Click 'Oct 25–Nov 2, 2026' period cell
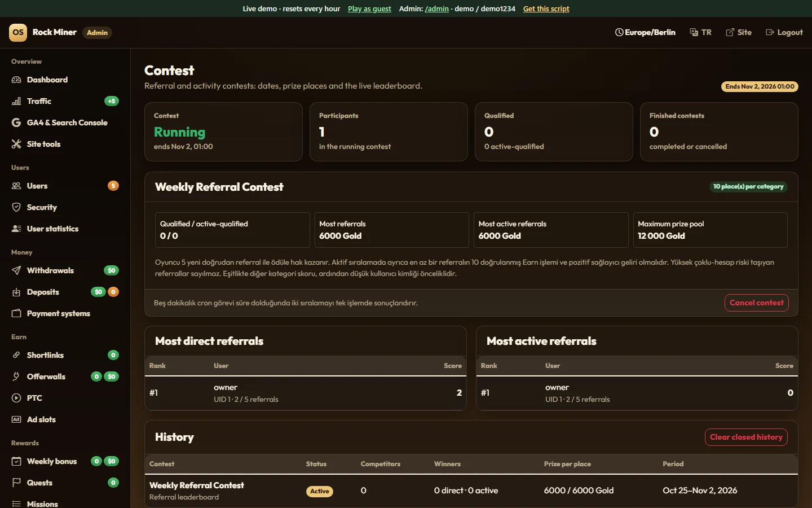The width and height of the screenshot is (812, 508). pyautogui.click(x=700, y=491)
